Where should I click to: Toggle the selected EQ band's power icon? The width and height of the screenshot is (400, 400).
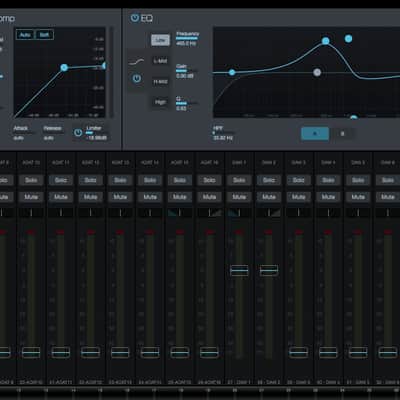[x=137, y=78]
